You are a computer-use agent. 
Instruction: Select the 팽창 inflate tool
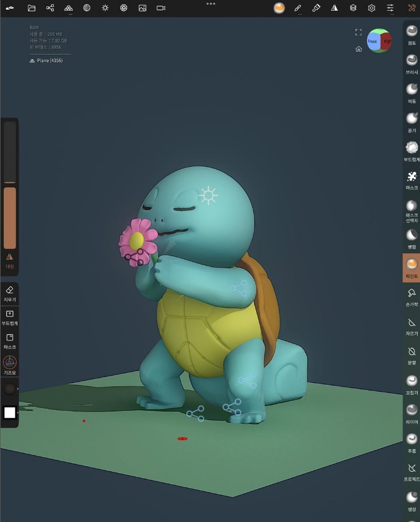tap(411, 501)
